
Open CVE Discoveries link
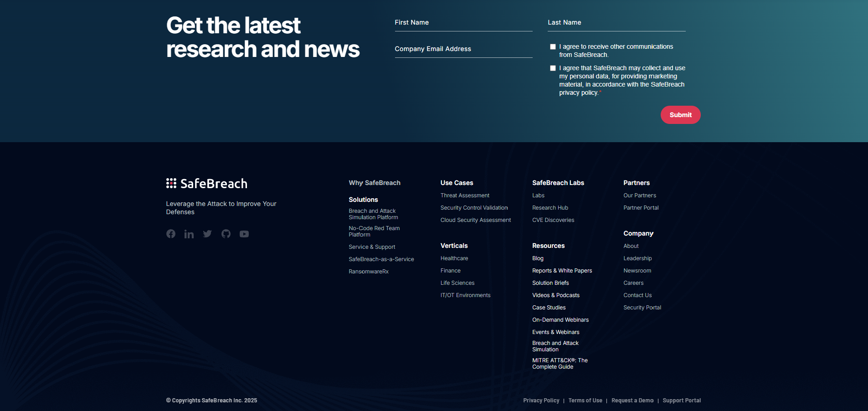[553, 220]
